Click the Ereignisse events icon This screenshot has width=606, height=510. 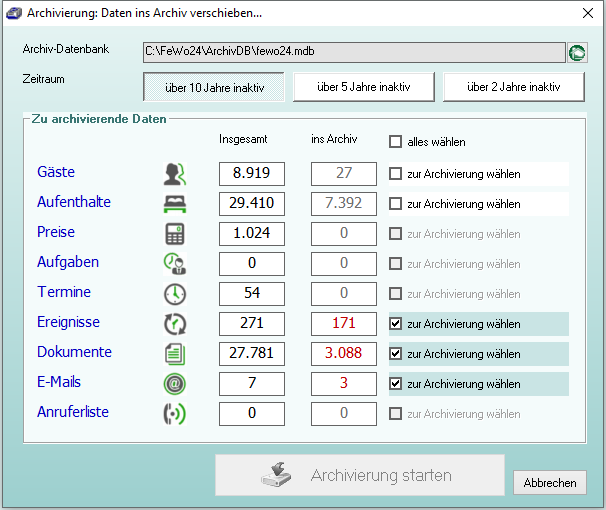(175, 324)
